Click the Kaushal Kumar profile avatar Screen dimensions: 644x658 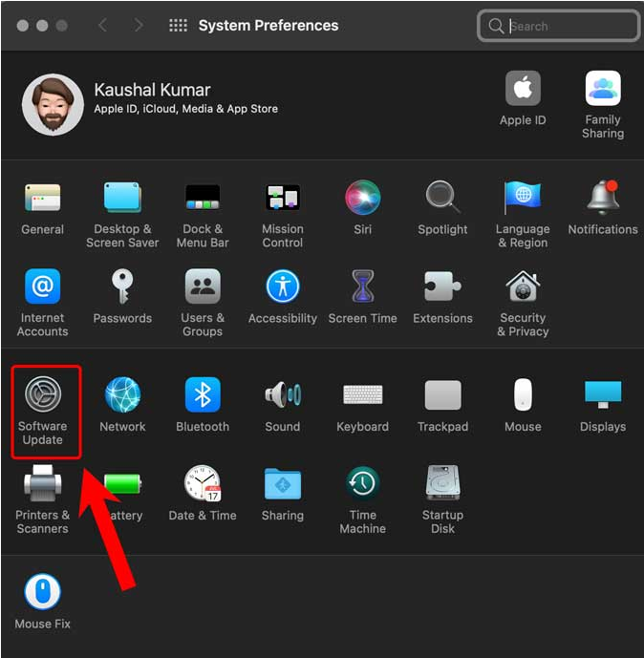(x=52, y=104)
